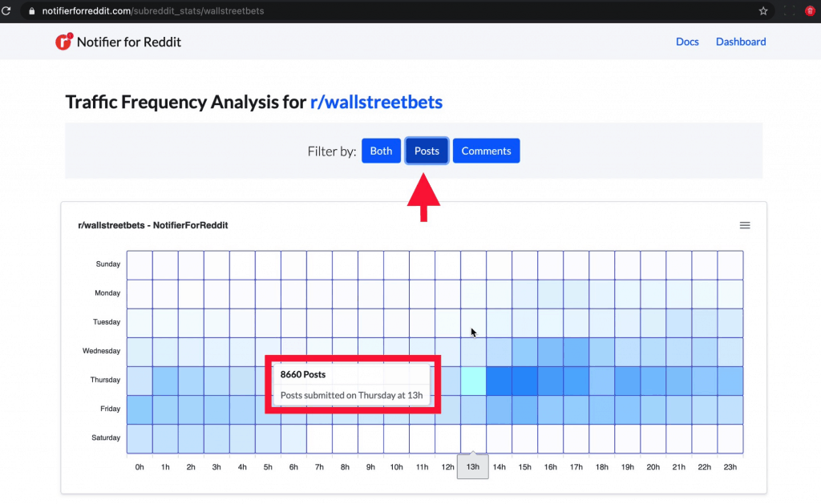Click the 20h axis label
This screenshot has height=504, width=821.
tap(653, 467)
